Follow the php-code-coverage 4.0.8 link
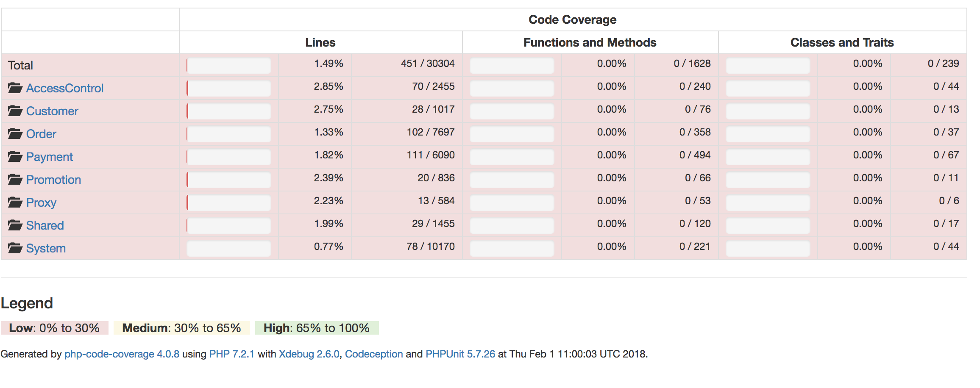980x388 pixels. 122,354
